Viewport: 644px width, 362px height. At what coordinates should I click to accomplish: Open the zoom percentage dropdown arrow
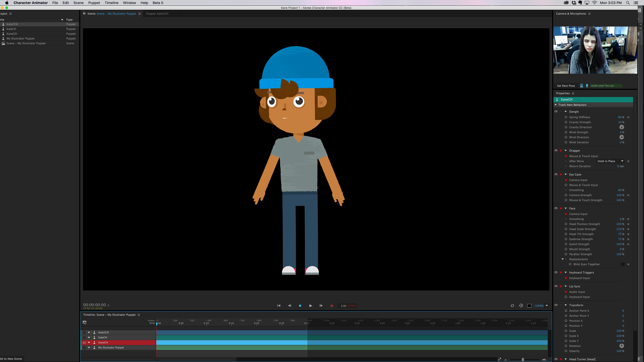[x=547, y=306]
